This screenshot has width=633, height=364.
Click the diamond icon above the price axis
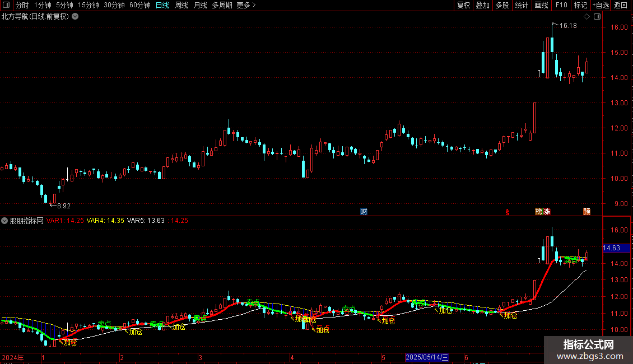(587, 17)
